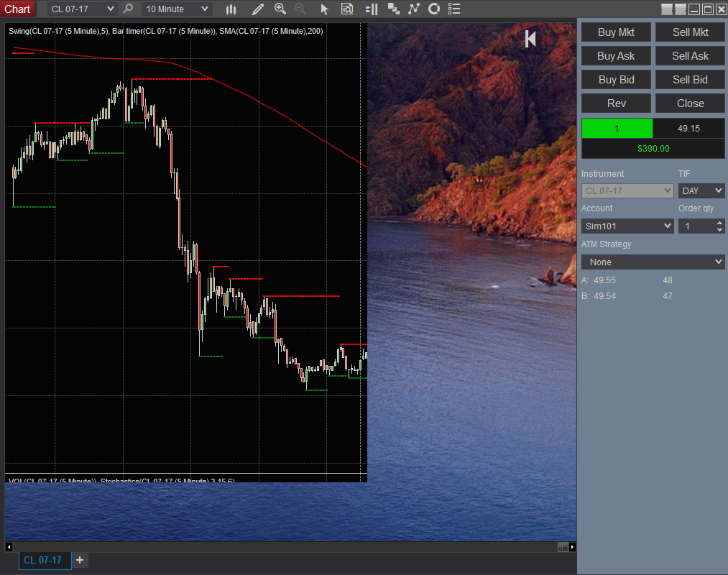This screenshot has width=728, height=575.
Task: Open the indicators icon
Action: [x=414, y=9]
